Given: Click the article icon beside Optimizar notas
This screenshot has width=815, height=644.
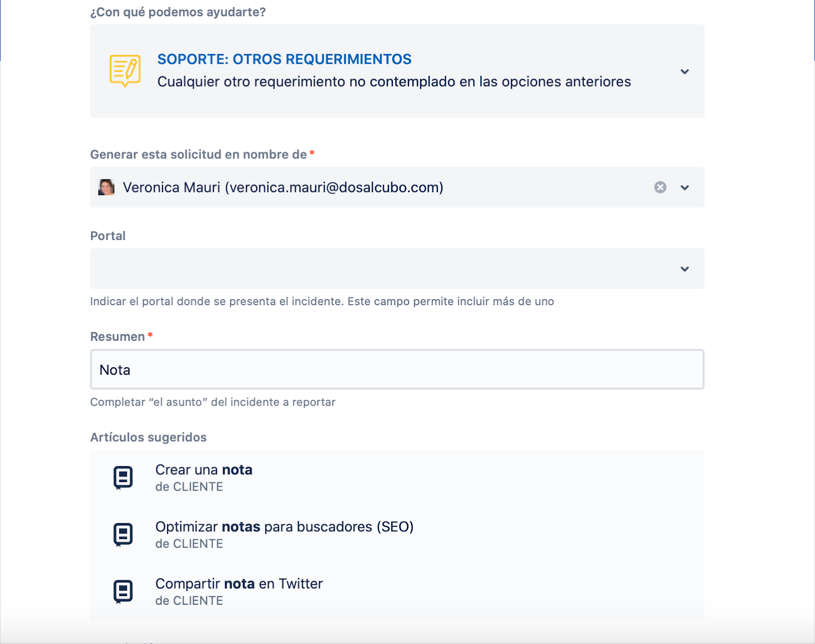Looking at the screenshot, I should point(123,535).
